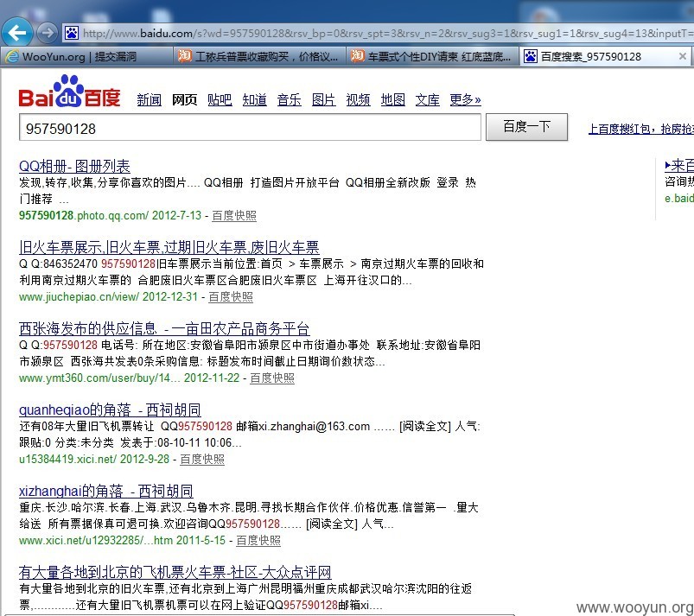Open 百度快照 for the jiuchepiao.cn result
Image resolution: width=694 pixels, height=616 pixels.
(x=231, y=296)
